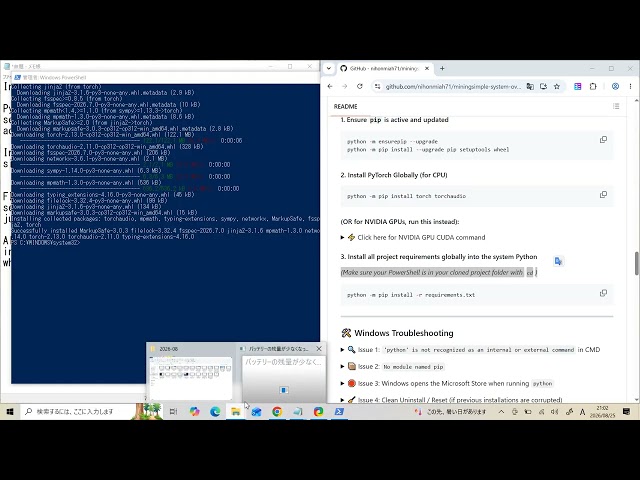The image size is (640, 480).
Task: Click the install app icon in address bar
Action: (x=543, y=87)
